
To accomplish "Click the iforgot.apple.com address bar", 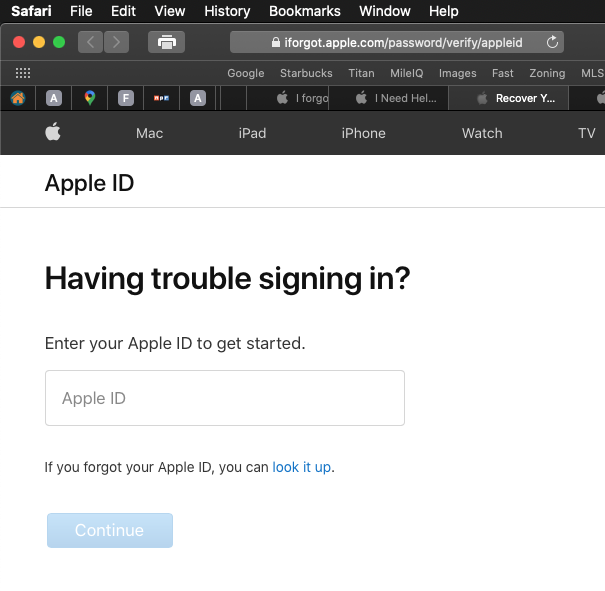I will (397, 42).
